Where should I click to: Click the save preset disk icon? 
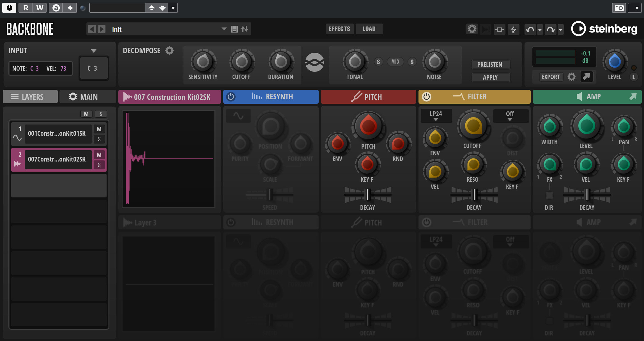[x=234, y=29]
